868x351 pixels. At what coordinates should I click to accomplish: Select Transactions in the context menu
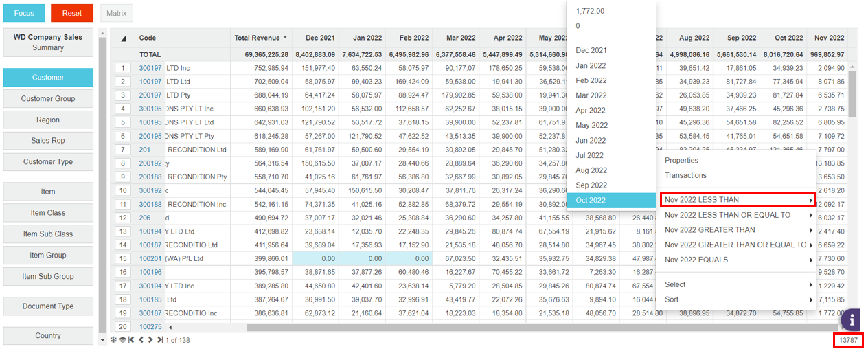(x=685, y=175)
